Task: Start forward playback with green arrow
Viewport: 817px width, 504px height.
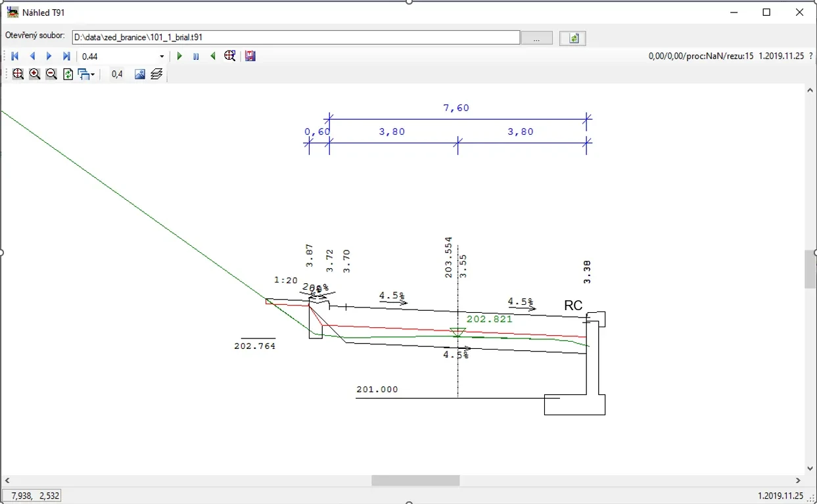Action: point(179,57)
